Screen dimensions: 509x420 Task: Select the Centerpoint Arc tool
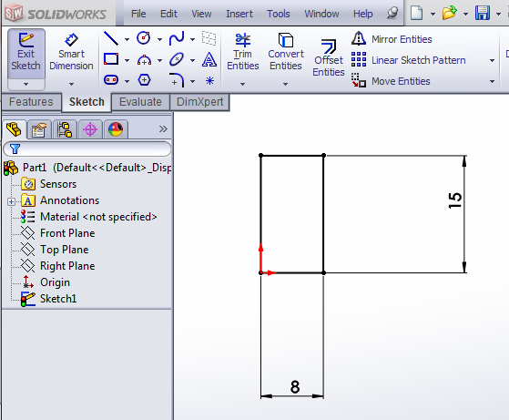point(144,60)
